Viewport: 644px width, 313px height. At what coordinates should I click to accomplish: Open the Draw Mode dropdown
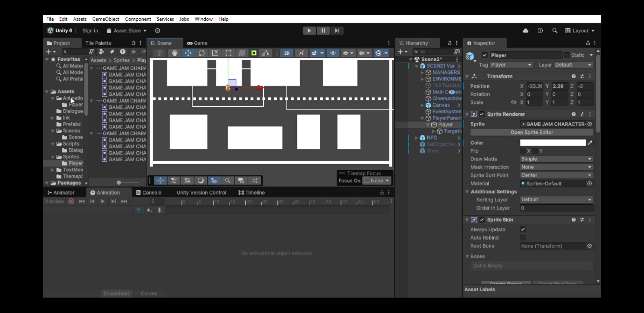point(556,159)
